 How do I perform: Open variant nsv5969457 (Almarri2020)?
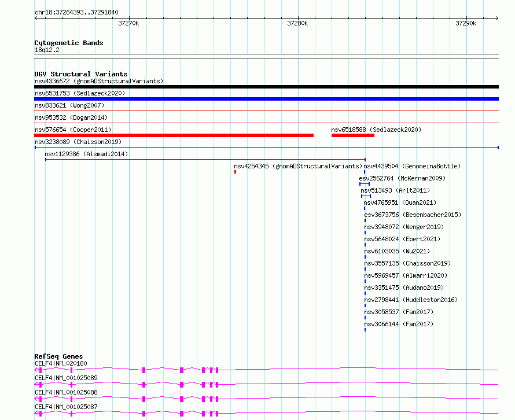click(x=406, y=275)
